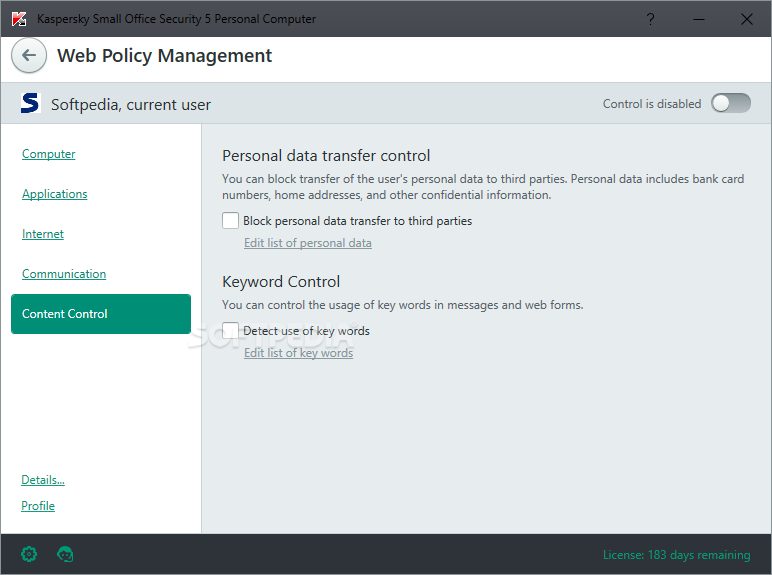Select the Content Control tab
The height and width of the screenshot is (575, 772).
[101, 314]
